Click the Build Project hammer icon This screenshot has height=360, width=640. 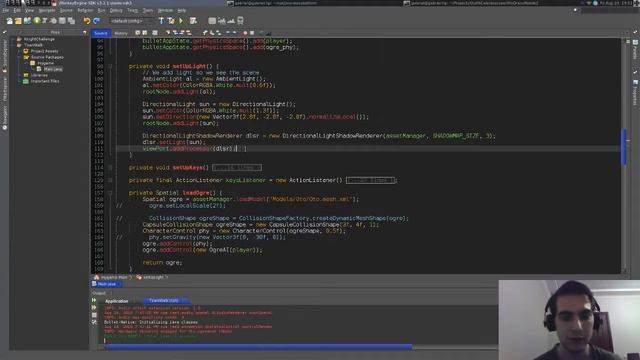[x=162, y=21]
